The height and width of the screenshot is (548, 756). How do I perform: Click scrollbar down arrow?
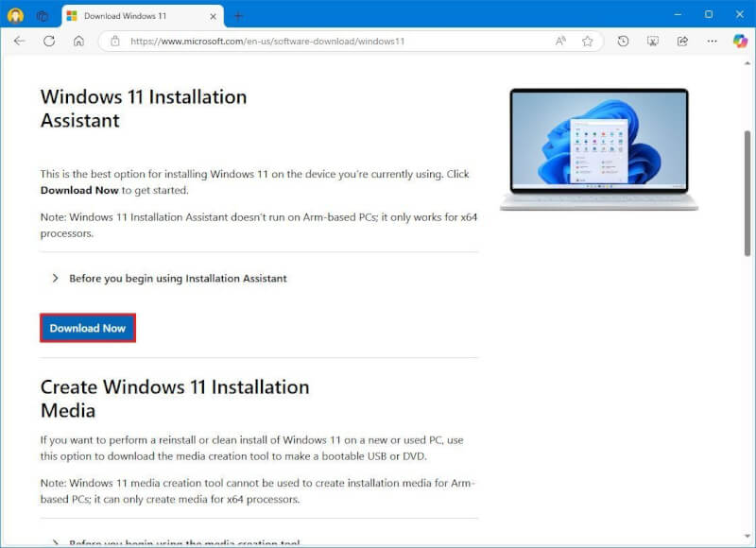coord(747,536)
